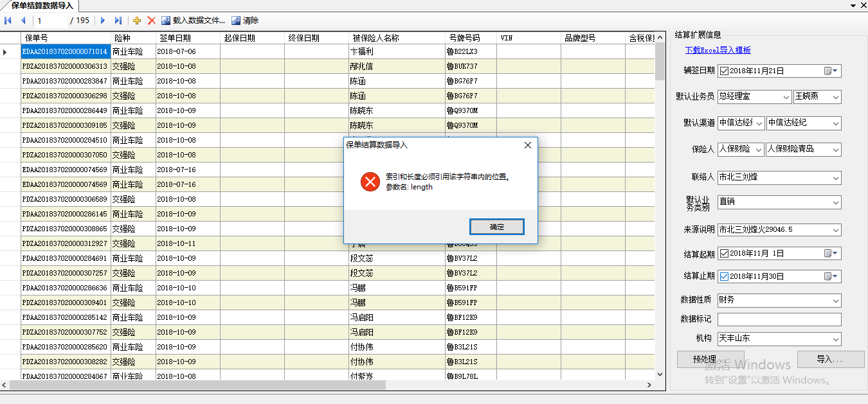The image size is (868, 404).
Task: Click the 载入数据文件 toolbar button
Action: 193,21
